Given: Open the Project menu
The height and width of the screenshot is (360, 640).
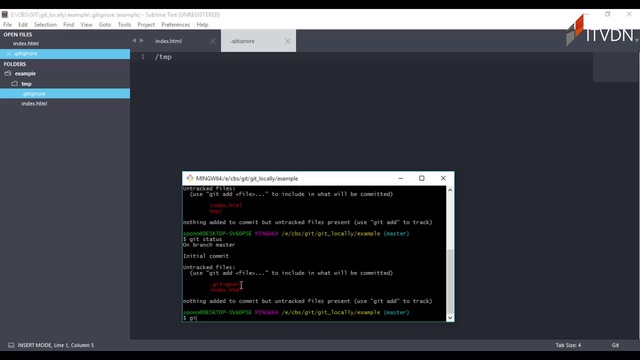Looking at the screenshot, I should point(146,24).
